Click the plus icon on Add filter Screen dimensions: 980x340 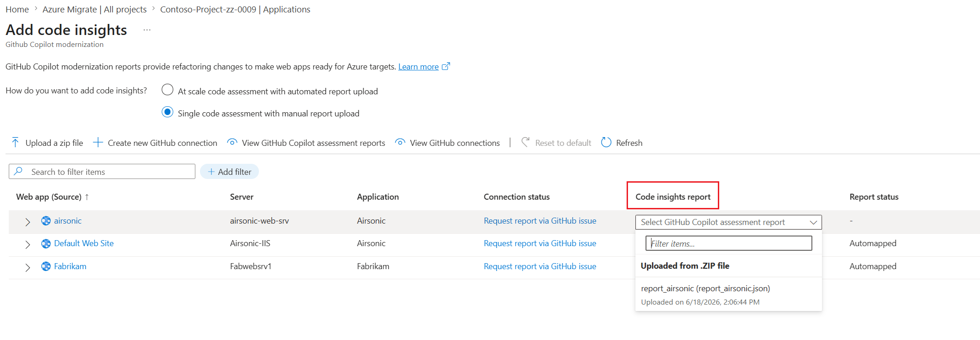(211, 172)
